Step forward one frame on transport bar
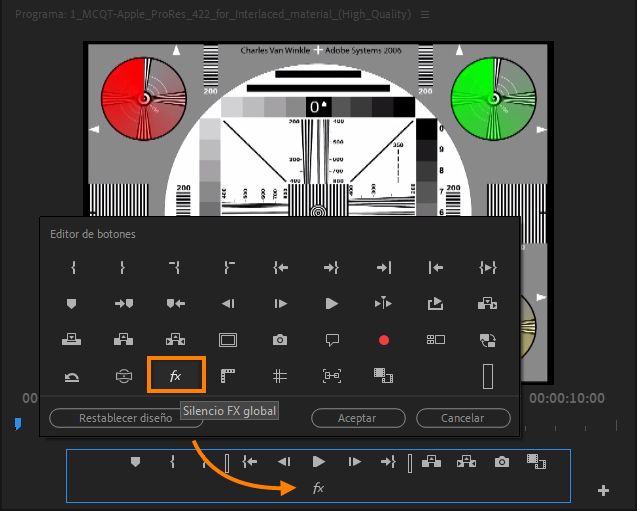The image size is (637, 511). pos(354,462)
